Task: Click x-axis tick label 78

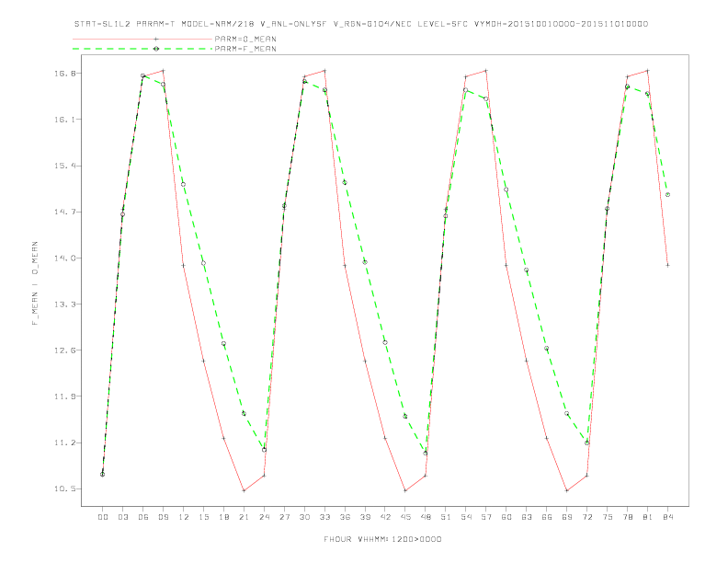Action: [x=627, y=517]
